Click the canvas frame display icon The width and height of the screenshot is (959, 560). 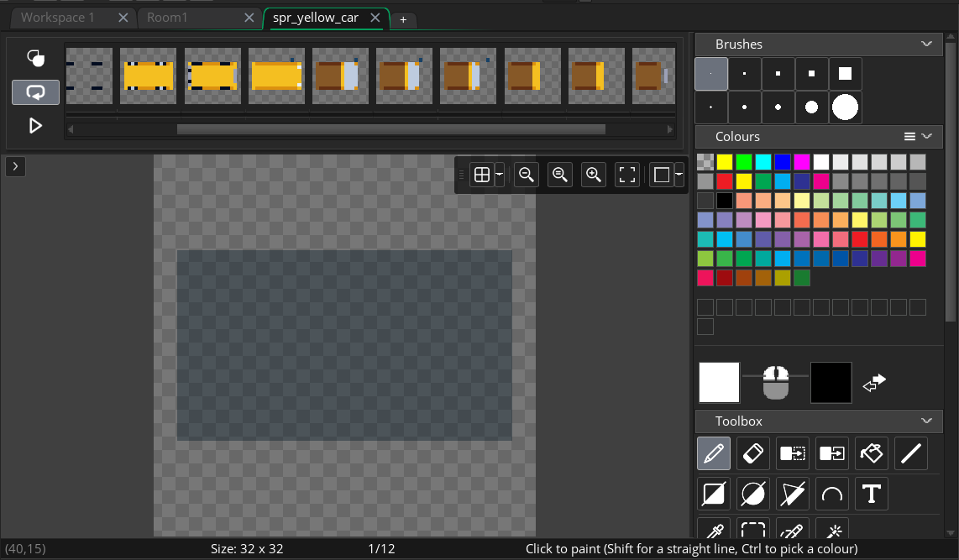pos(661,175)
